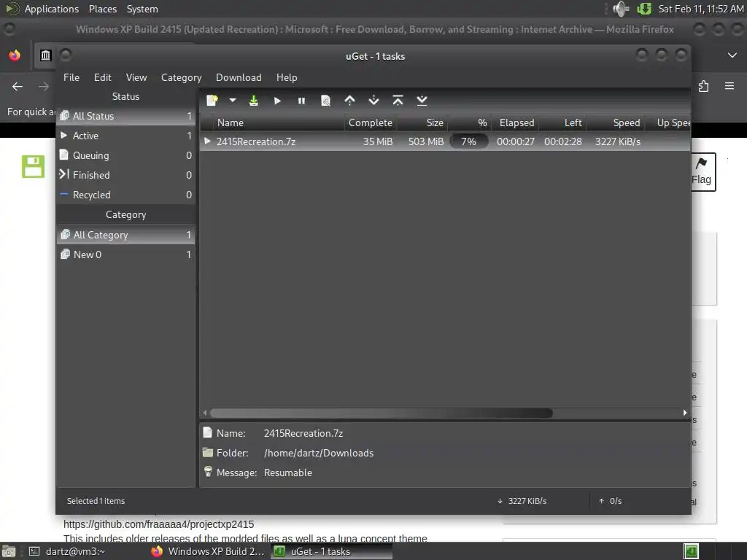Click the date and time clock
Viewport: 747px width, 560px height.
point(701,9)
